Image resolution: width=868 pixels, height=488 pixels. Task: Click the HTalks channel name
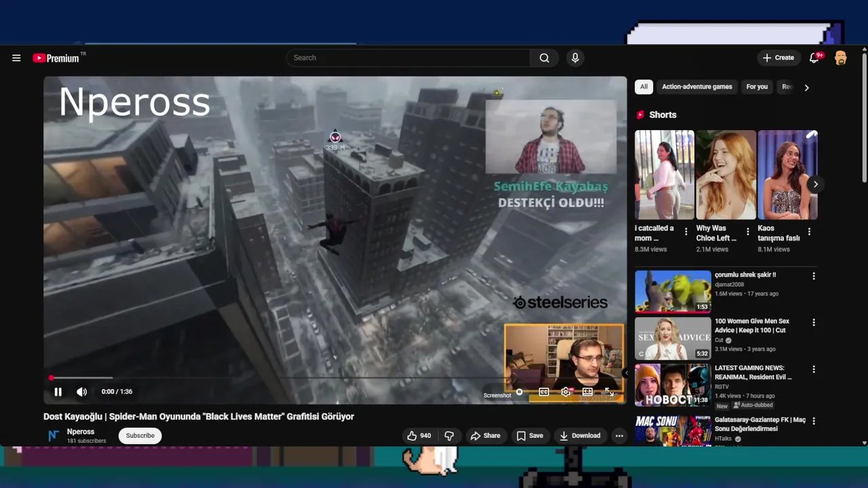723,439
